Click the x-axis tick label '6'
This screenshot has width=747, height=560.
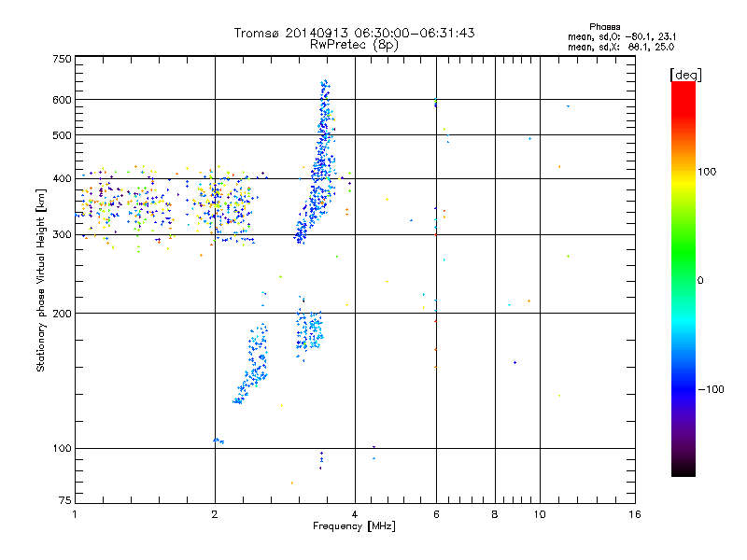click(436, 514)
